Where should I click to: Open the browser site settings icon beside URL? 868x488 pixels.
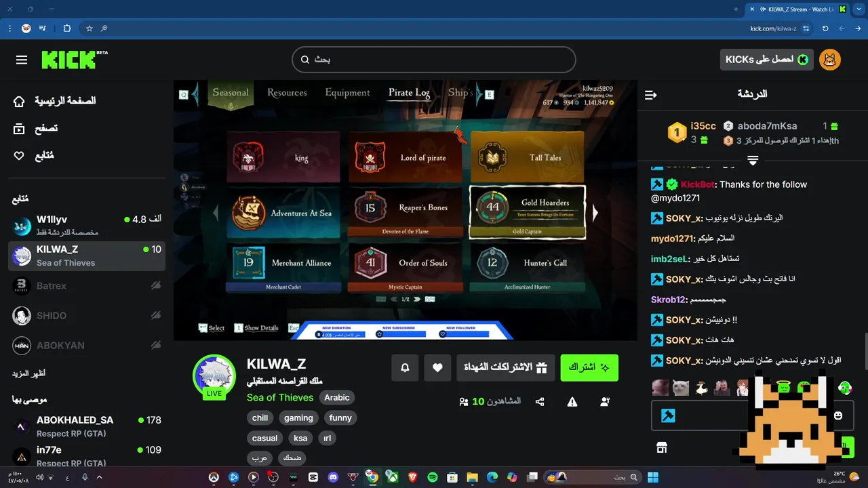(806, 28)
